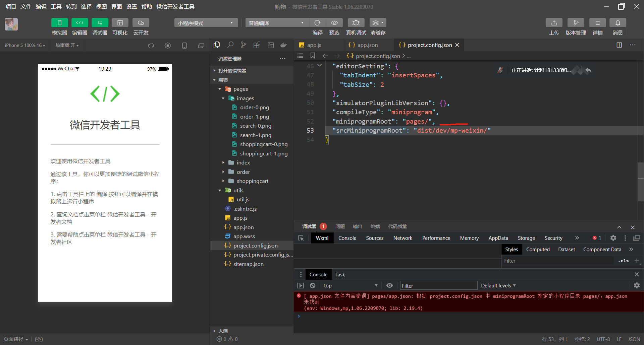Toggle the simulator (模拟器) panel

(x=59, y=23)
